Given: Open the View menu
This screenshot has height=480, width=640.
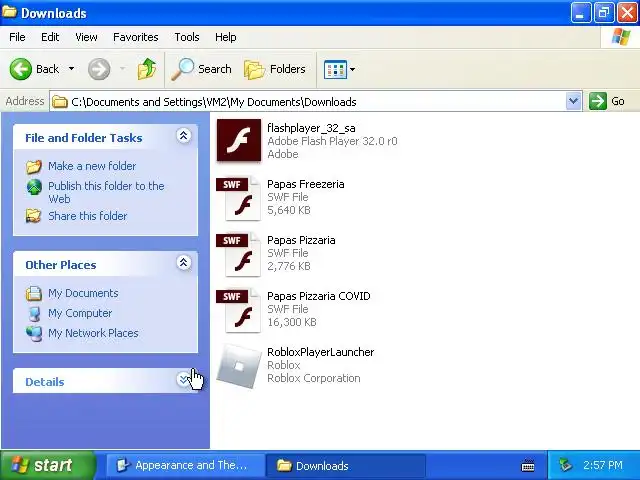Looking at the screenshot, I should [86, 37].
